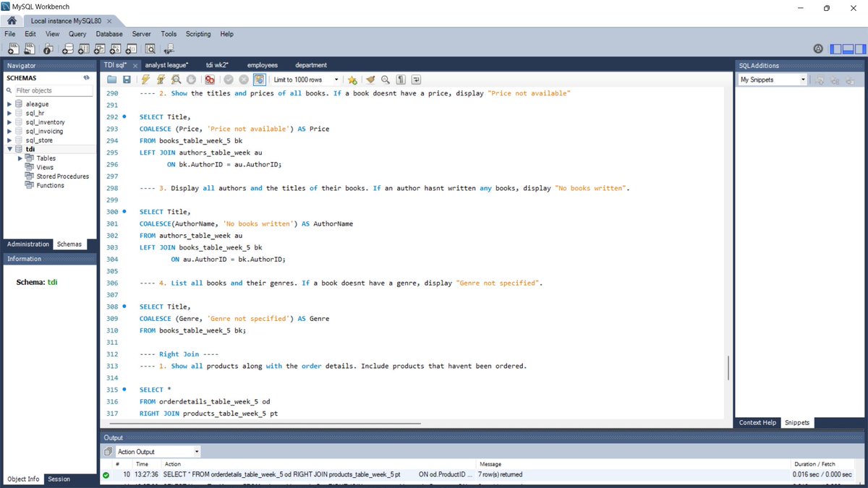This screenshot has width=868, height=488.
Task: Open the File menu
Action: [x=10, y=34]
